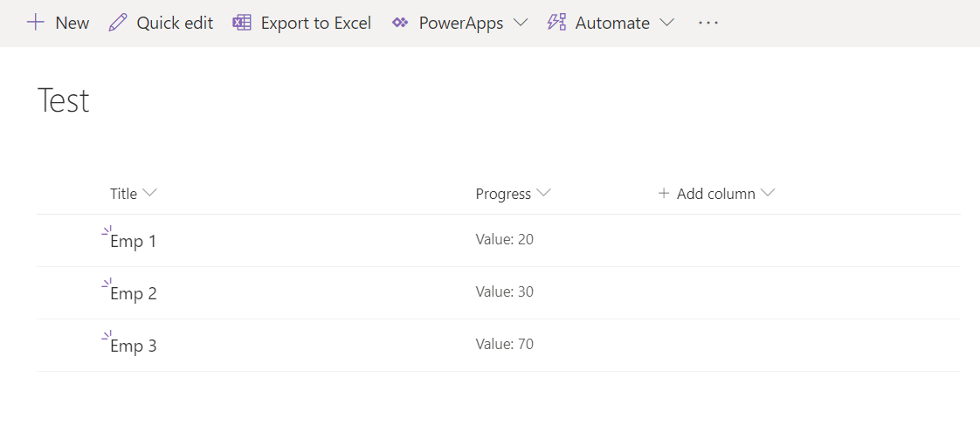
Task: Open the Emp 3 item
Action: (133, 346)
